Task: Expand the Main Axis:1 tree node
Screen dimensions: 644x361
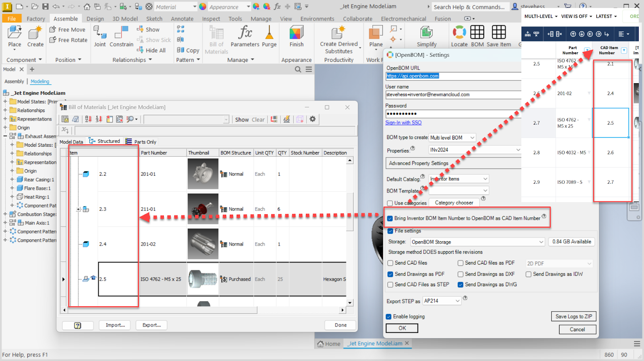Action: coord(5,223)
